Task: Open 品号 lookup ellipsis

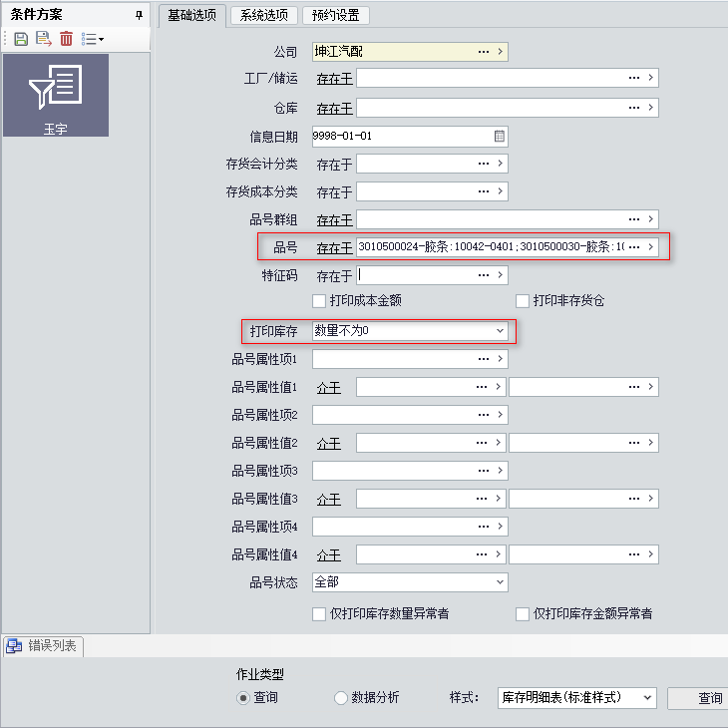Action: click(633, 247)
